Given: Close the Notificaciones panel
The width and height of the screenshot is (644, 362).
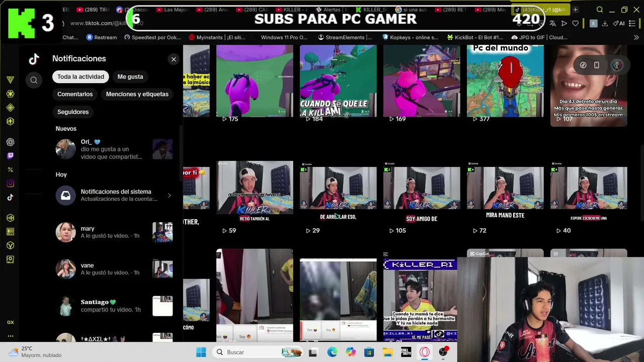Looking at the screenshot, I should [174, 59].
